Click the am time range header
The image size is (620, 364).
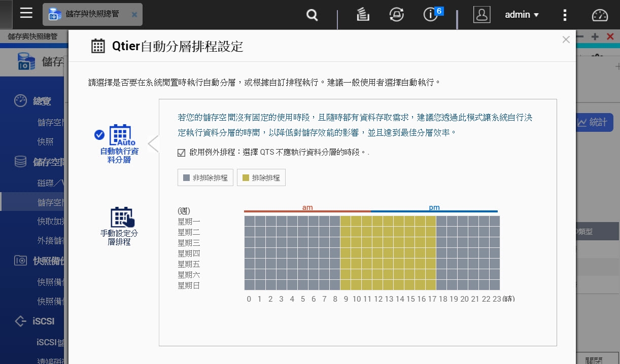(307, 208)
